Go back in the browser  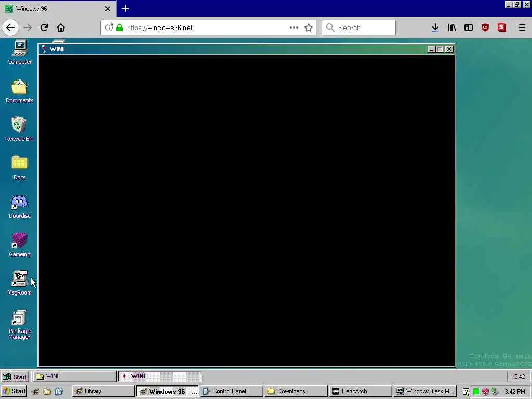click(10, 28)
